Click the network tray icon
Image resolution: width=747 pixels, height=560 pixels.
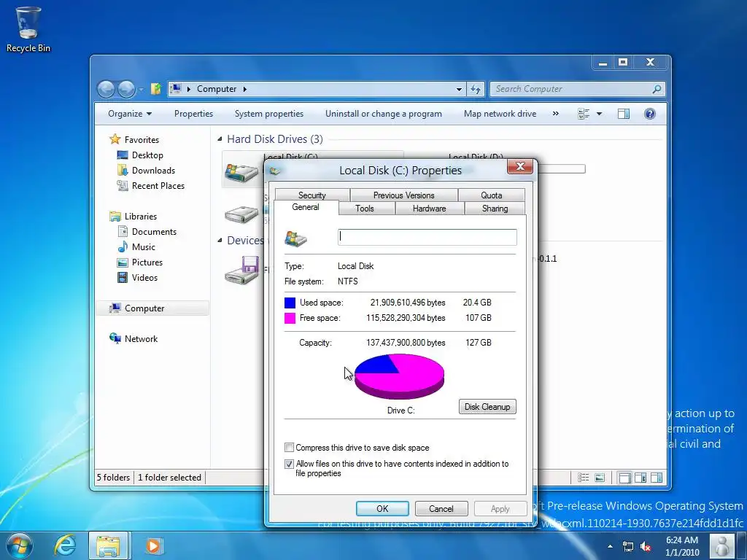628,546
